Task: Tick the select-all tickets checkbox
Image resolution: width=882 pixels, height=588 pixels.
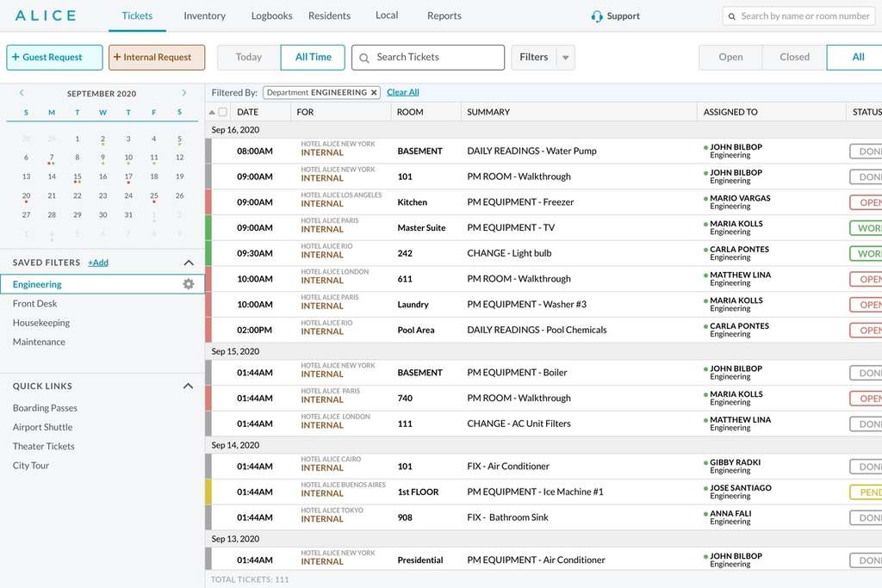Action: 223,112
